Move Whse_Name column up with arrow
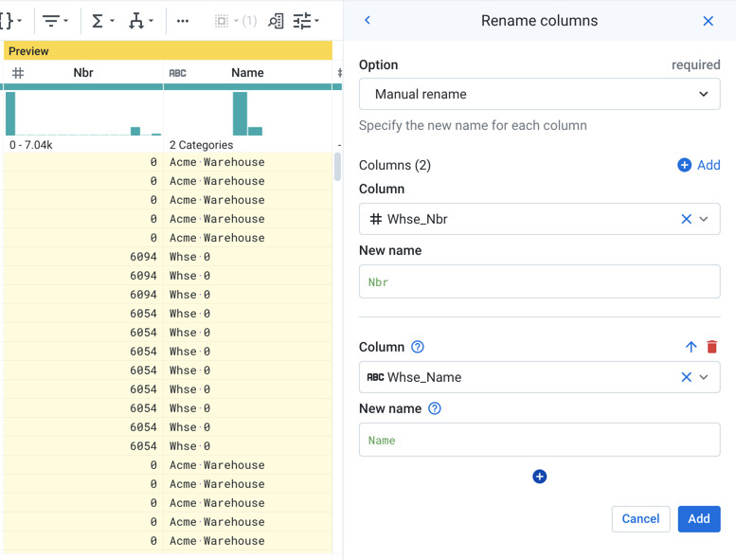This screenshot has height=560, width=736. pos(691,347)
